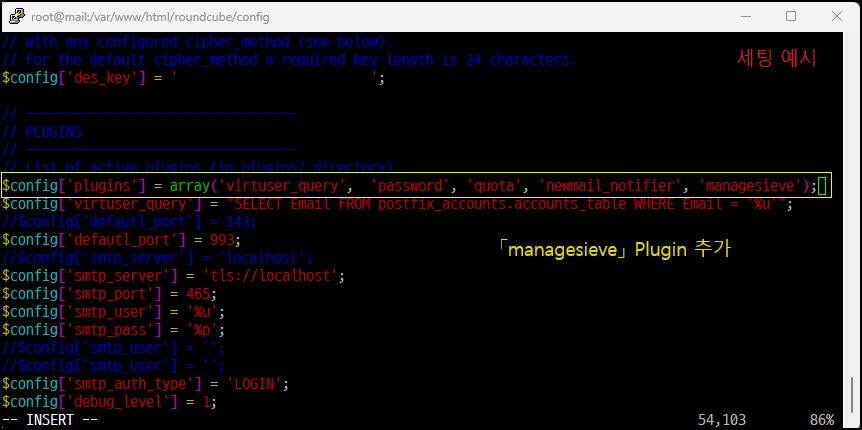Click the '-- INSERT --' mode indicator
The height and width of the screenshot is (430, 862).
pyautogui.click(x=50, y=420)
